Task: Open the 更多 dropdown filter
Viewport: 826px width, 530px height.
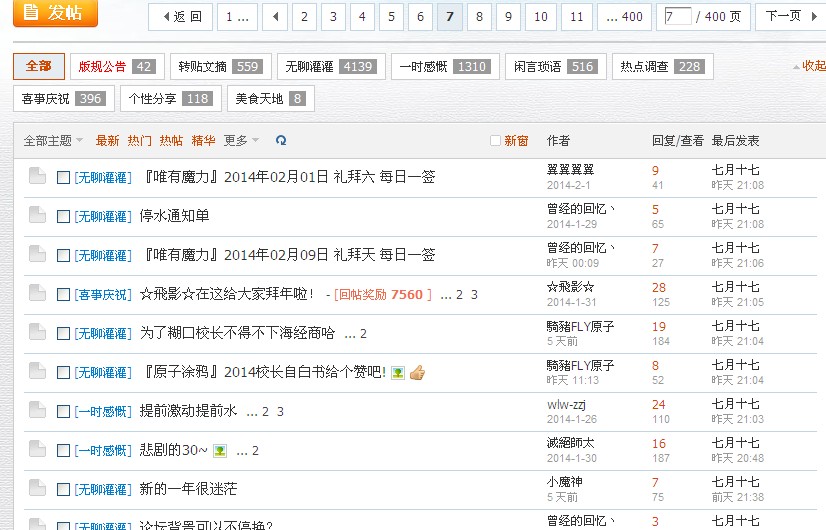Action: point(241,141)
